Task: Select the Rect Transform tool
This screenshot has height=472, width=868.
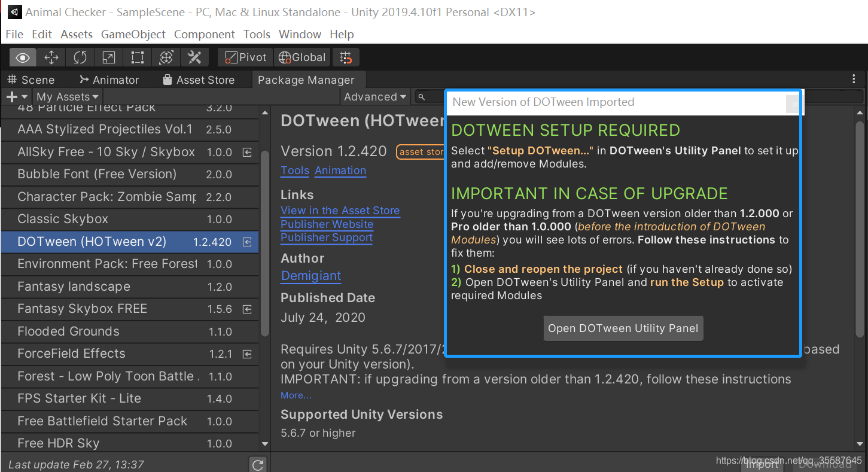Action: coord(138,57)
